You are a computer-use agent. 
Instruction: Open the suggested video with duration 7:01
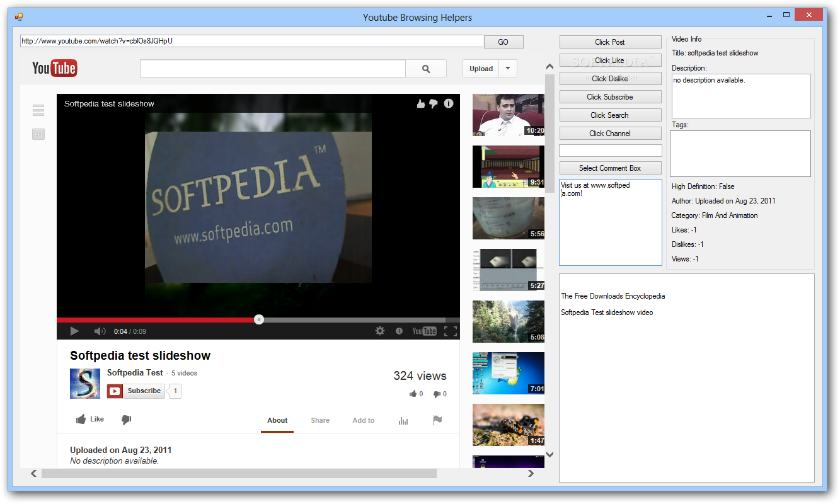coord(509,373)
